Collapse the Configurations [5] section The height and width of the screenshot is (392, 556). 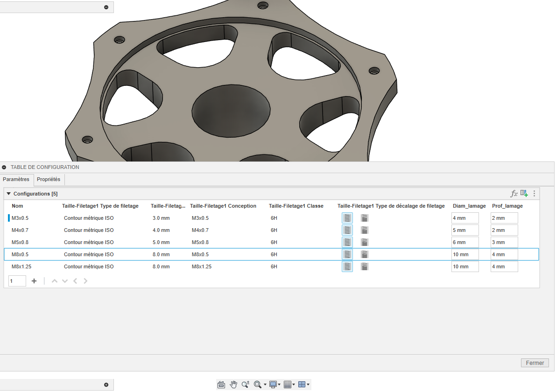pos(8,194)
